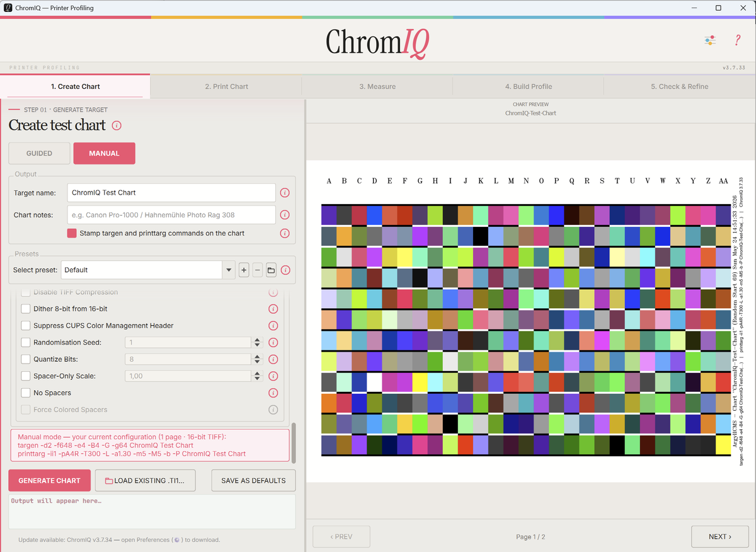Click the targen -d2 -f648 command text
756x552 pixels.
click(x=105, y=446)
